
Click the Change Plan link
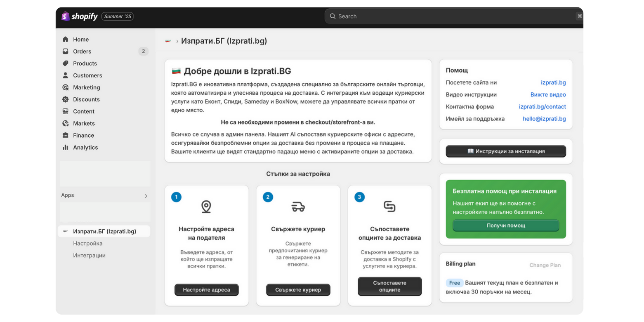click(x=545, y=265)
